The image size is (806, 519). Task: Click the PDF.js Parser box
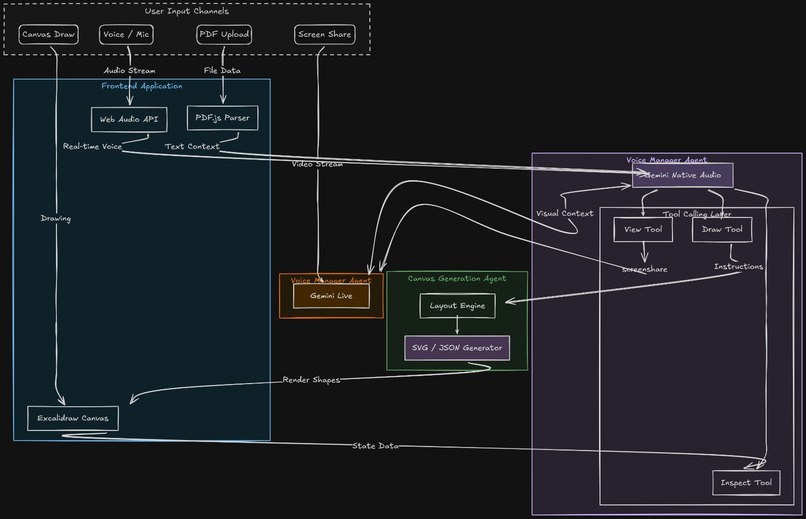click(223, 118)
